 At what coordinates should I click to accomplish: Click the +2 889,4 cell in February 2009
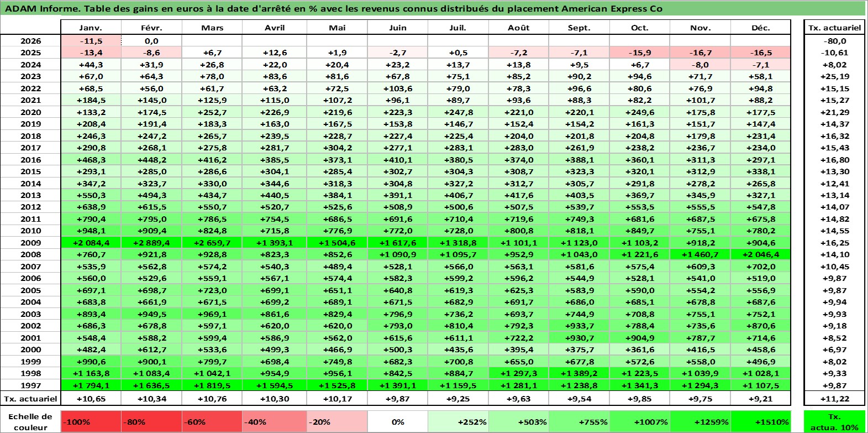click(x=151, y=243)
